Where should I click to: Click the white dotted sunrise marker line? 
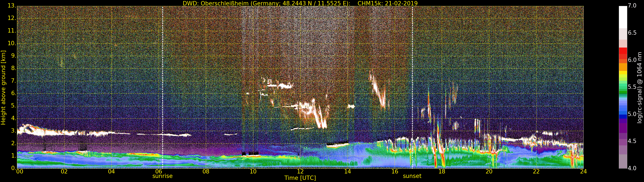163,87
